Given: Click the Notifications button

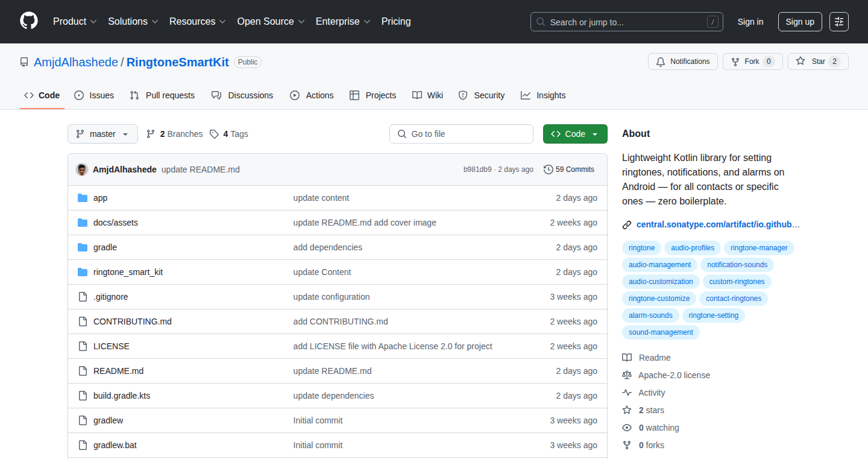Looking at the screenshot, I should coord(683,62).
